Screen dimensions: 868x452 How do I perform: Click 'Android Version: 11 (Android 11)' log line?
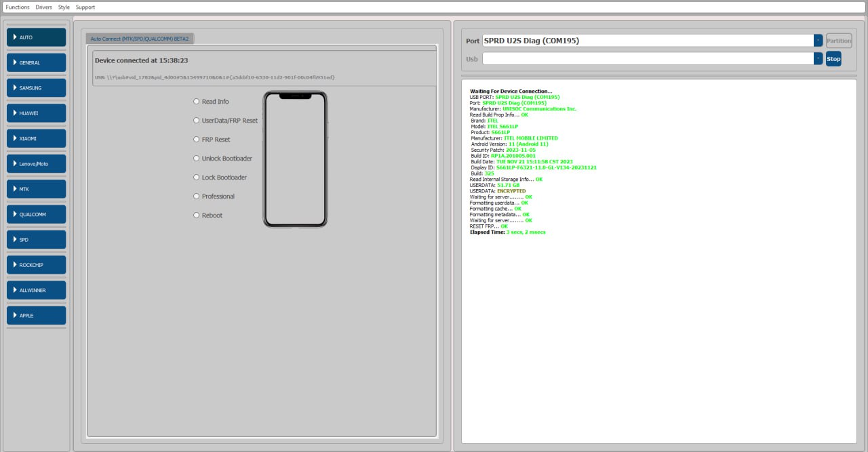(510, 144)
